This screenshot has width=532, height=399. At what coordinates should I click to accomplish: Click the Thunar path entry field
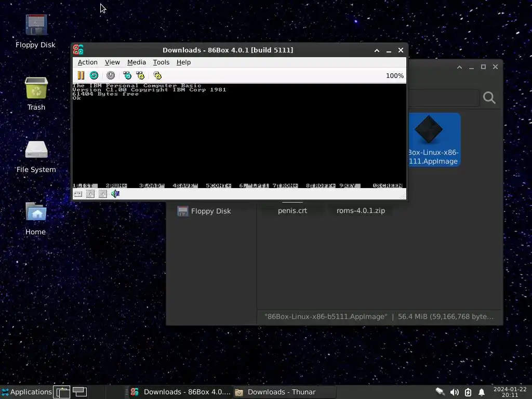tap(444, 98)
